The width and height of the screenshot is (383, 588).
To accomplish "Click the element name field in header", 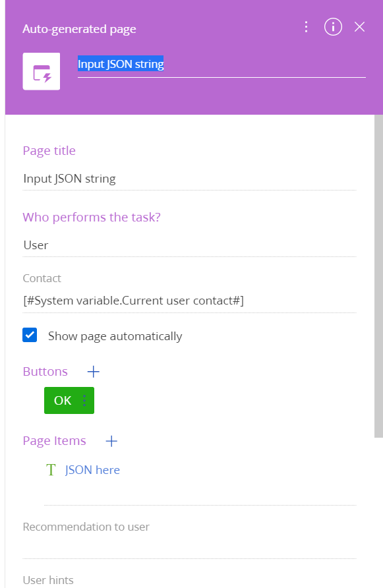I will coord(221,65).
